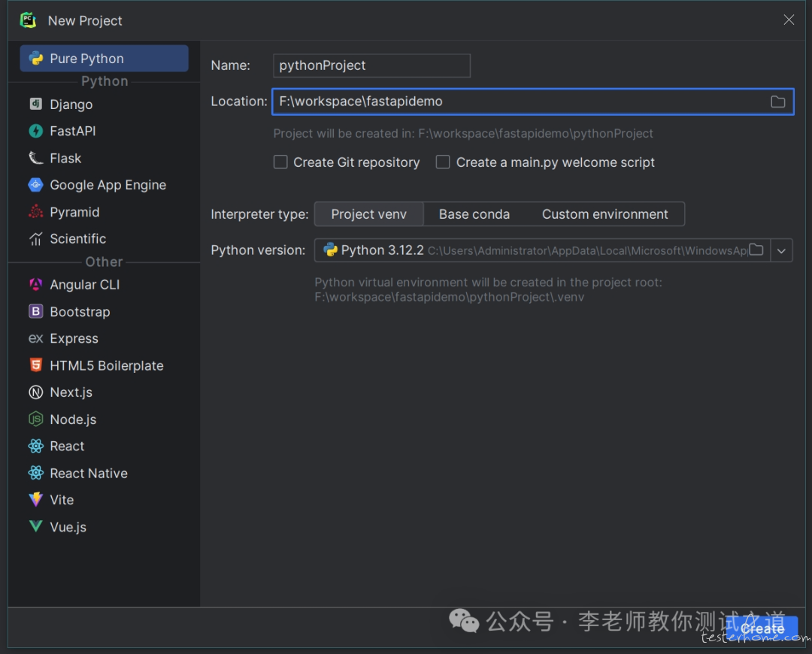Expand the Python version dropdown arrow
Screen dimensions: 812x654
(781, 250)
